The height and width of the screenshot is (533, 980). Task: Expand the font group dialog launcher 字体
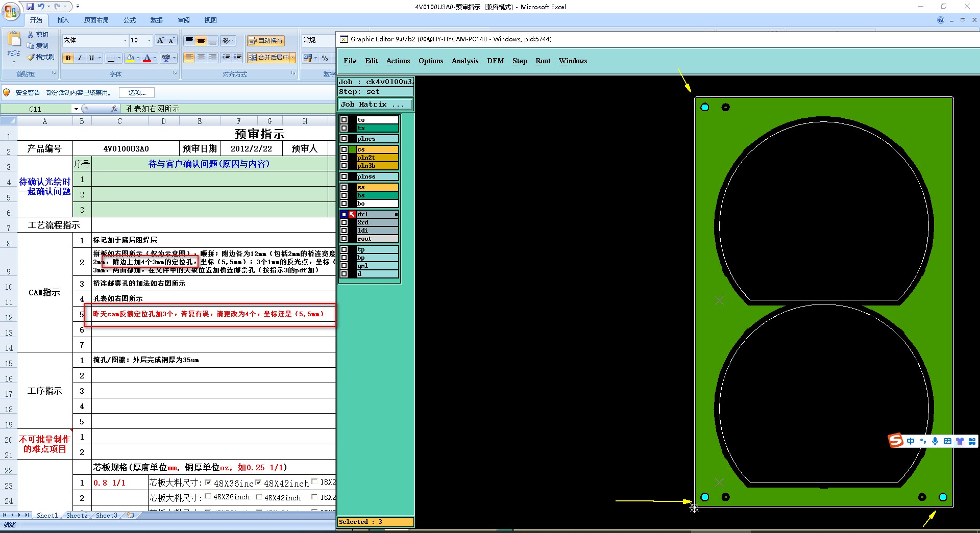coord(175,73)
